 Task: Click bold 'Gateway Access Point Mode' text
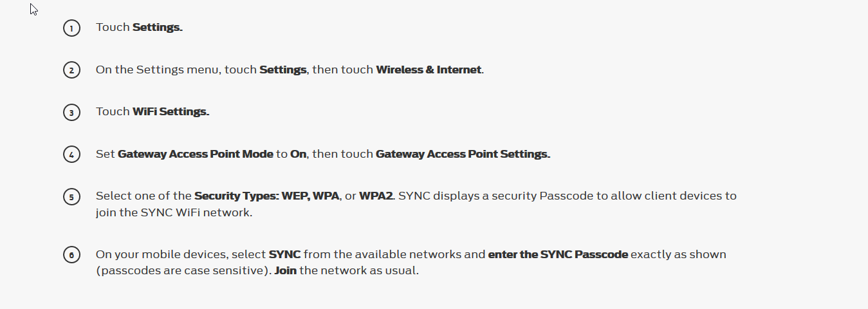point(196,154)
